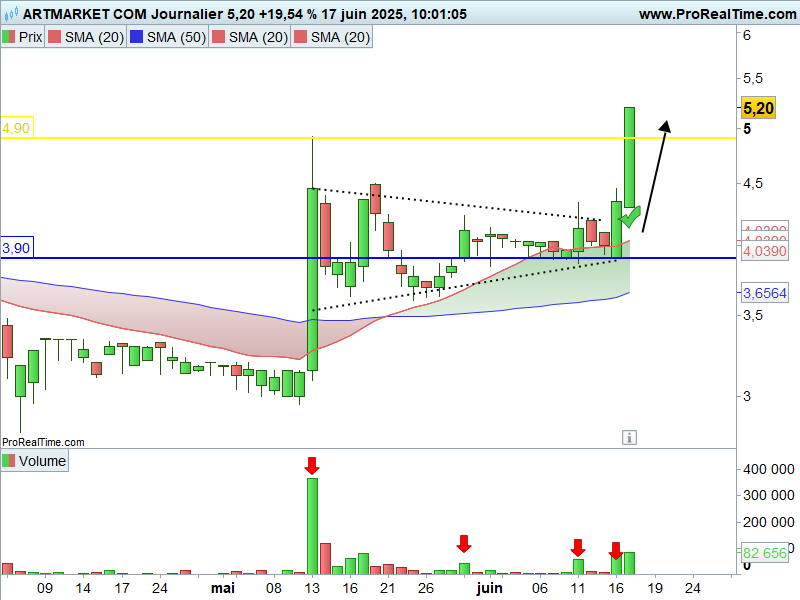Viewport: 800px width, 600px height.
Task: Click the 300 000 volume axis label
Action: (768, 495)
